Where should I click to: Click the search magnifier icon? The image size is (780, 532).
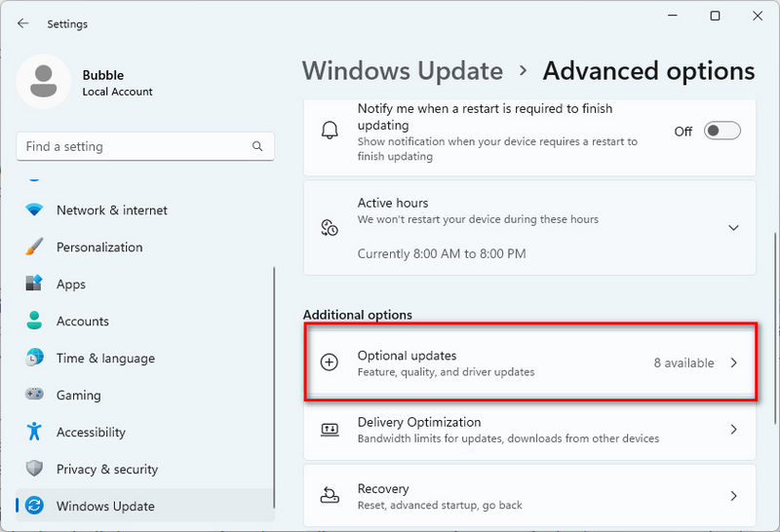point(257,146)
